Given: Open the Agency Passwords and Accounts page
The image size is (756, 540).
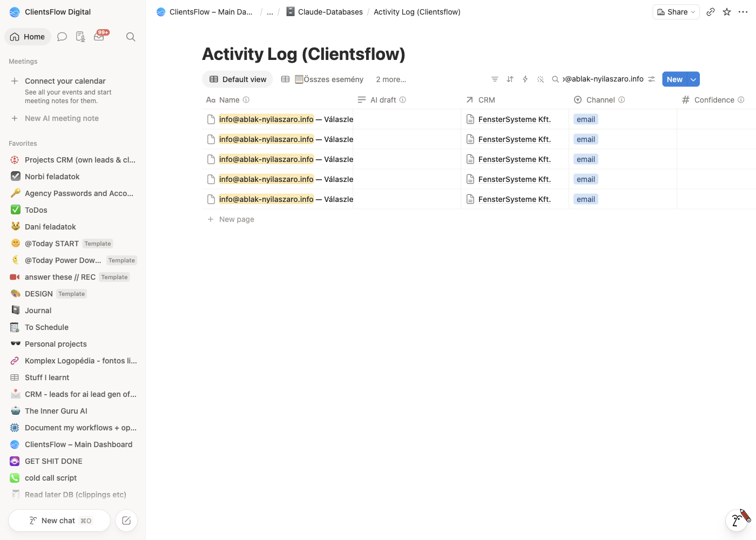Looking at the screenshot, I should click(x=73, y=193).
